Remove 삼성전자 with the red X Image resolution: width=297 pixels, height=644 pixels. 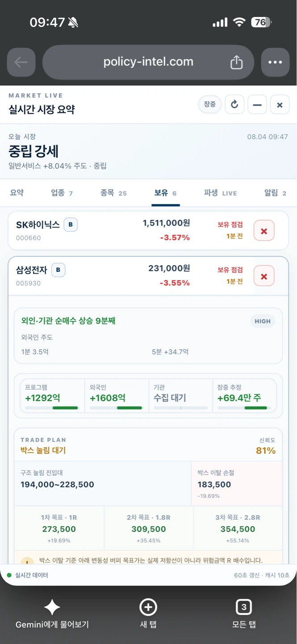(x=264, y=276)
